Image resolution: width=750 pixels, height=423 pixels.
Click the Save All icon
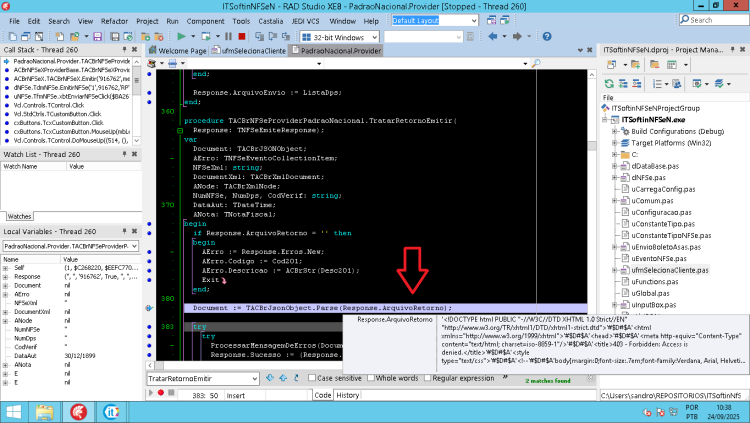click(x=115, y=36)
